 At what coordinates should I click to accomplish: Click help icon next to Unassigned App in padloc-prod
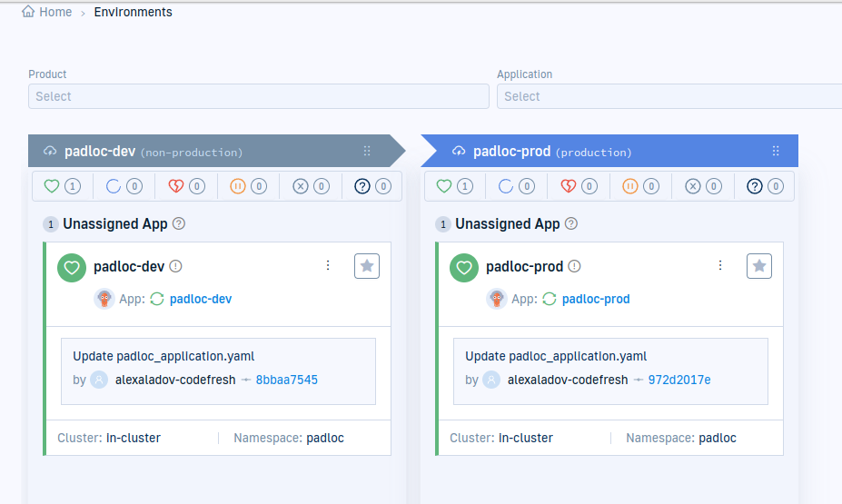pyautogui.click(x=571, y=223)
